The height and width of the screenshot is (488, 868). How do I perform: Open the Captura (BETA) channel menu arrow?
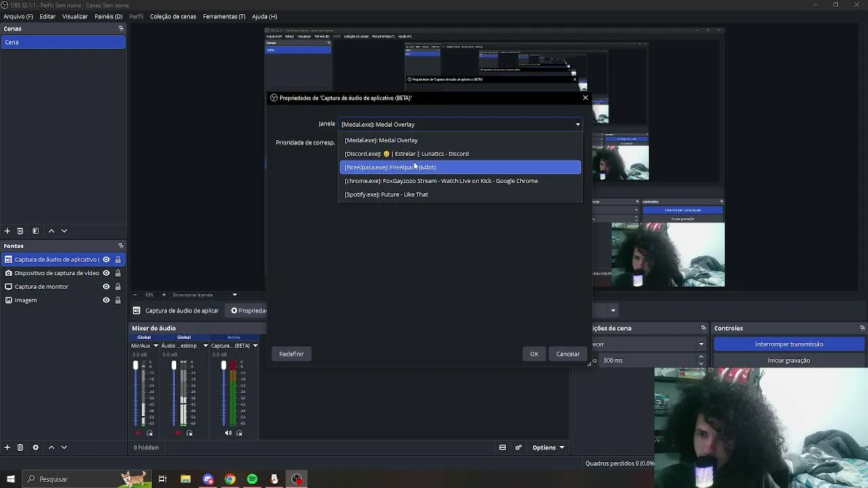[x=255, y=346]
